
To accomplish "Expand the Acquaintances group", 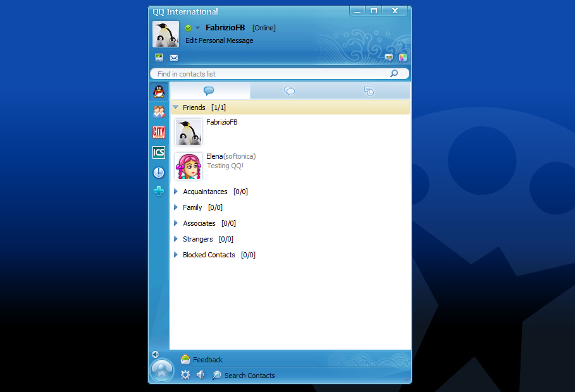I will pyautogui.click(x=176, y=192).
